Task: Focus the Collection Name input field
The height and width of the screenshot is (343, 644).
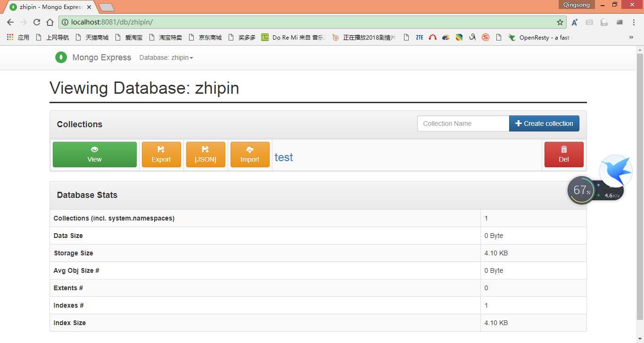Action: pos(463,123)
